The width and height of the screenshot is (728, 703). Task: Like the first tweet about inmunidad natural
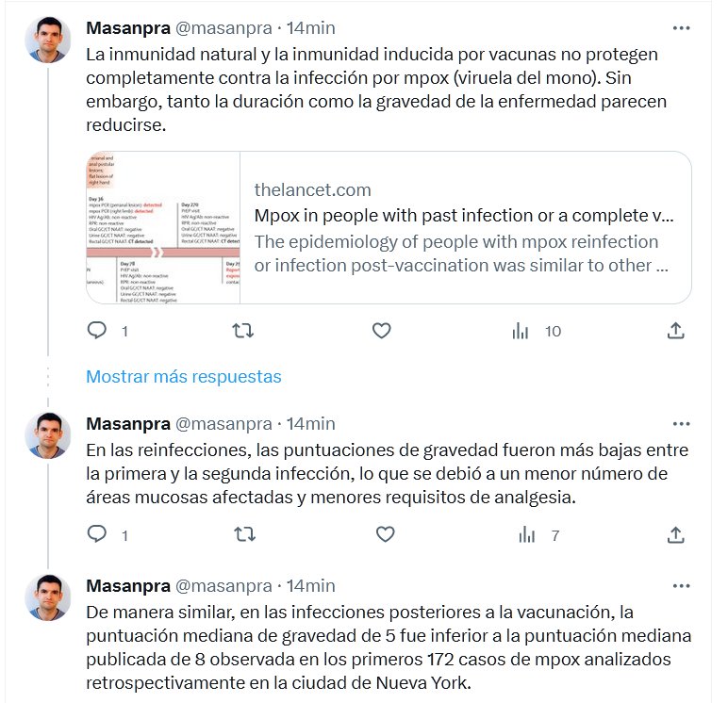tap(382, 331)
